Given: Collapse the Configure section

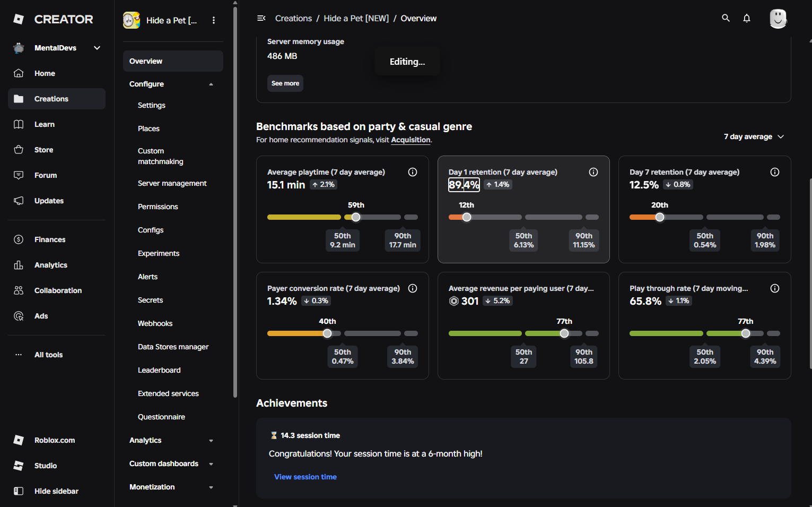Looking at the screenshot, I should [211, 84].
